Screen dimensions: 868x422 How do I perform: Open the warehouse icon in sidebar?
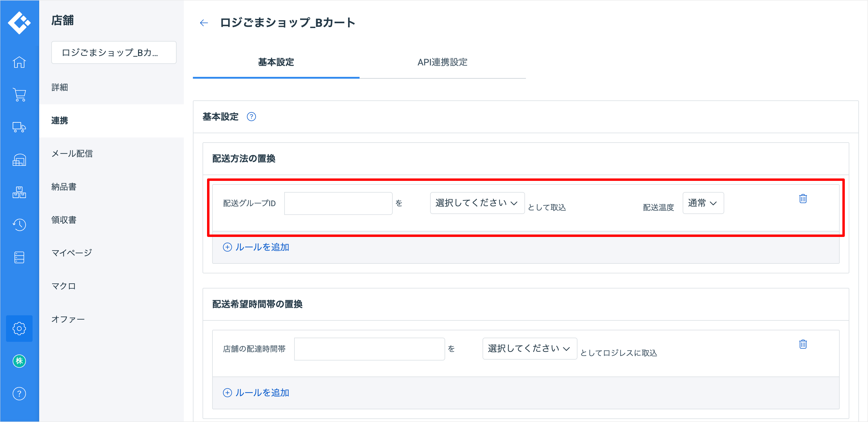(x=19, y=160)
